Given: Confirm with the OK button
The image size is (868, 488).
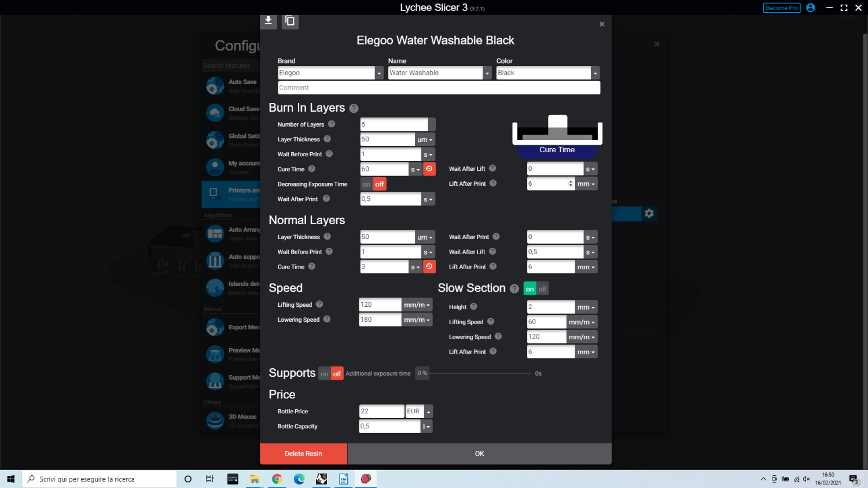Looking at the screenshot, I should tap(480, 454).
